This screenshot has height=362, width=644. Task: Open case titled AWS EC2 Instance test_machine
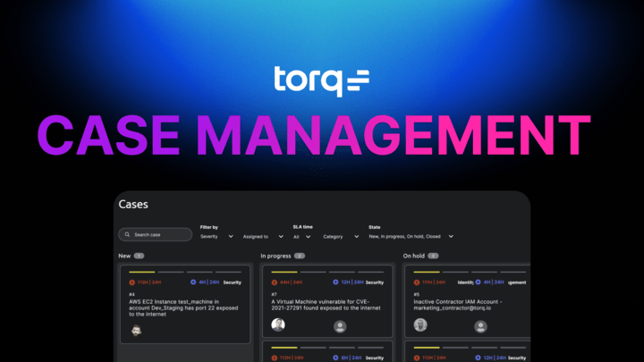(183, 307)
